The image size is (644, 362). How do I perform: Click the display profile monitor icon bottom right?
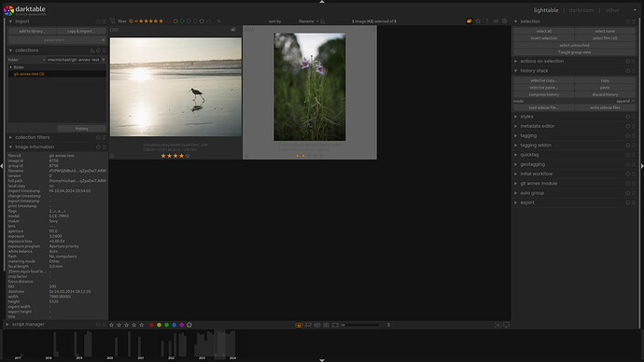coord(507,325)
